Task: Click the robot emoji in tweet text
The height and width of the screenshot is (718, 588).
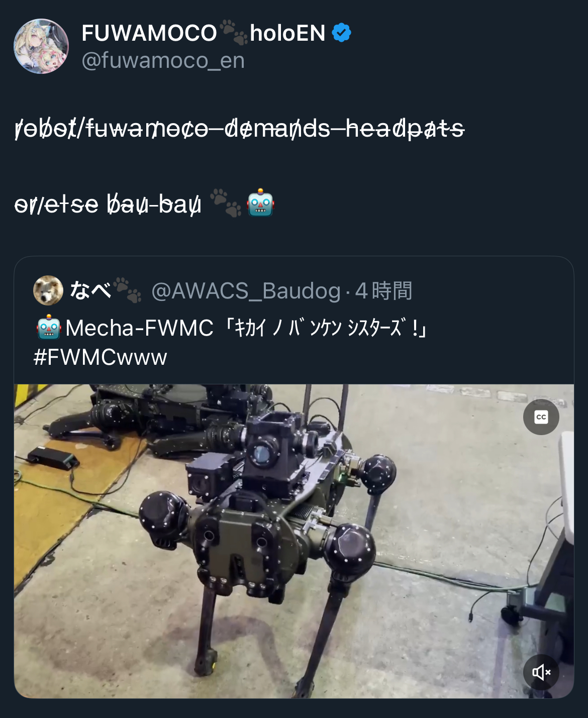Action: tap(260, 203)
